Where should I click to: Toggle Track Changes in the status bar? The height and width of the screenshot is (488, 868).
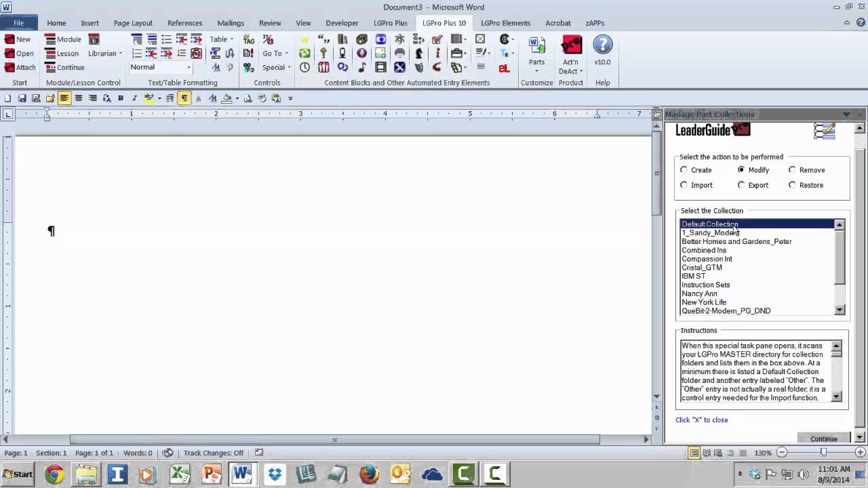[213, 453]
